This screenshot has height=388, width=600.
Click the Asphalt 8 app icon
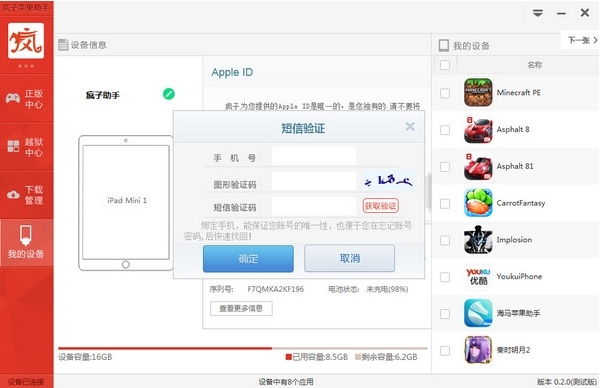pyautogui.click(x=478, y=129)
